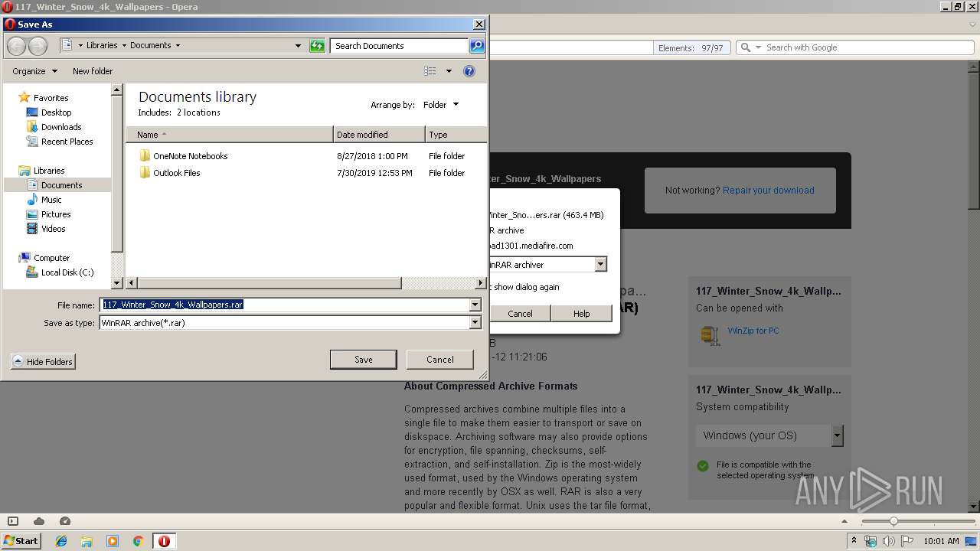980x551 pixels.
Task: Open the Arrange by Folder dropdown
Action: coord(441,105)
